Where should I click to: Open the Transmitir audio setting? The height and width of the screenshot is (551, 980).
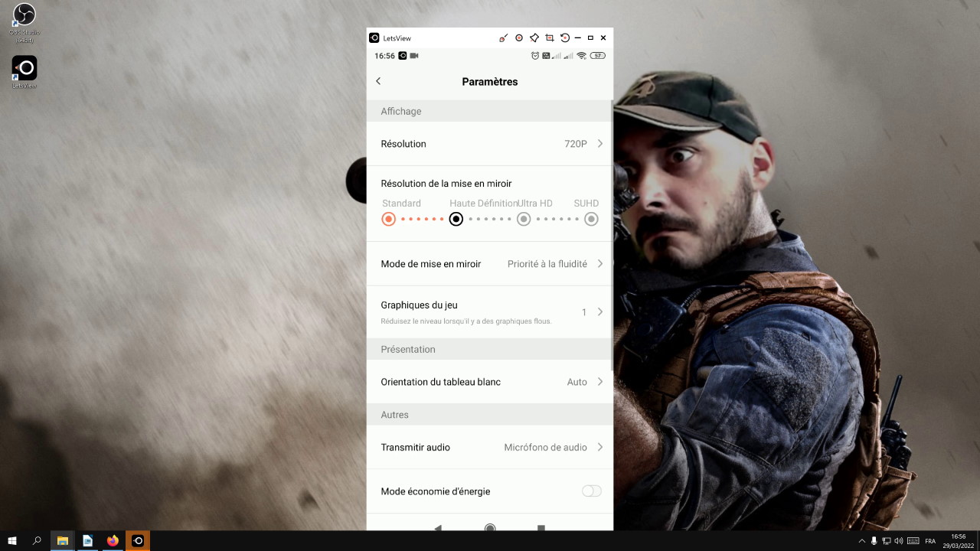tap(490, 447)
